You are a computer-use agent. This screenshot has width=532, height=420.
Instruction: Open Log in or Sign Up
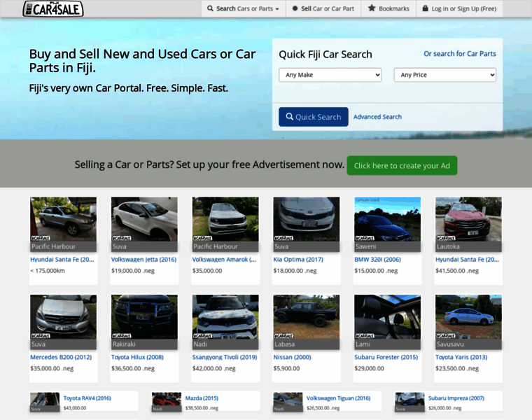(x=459, y=9)
